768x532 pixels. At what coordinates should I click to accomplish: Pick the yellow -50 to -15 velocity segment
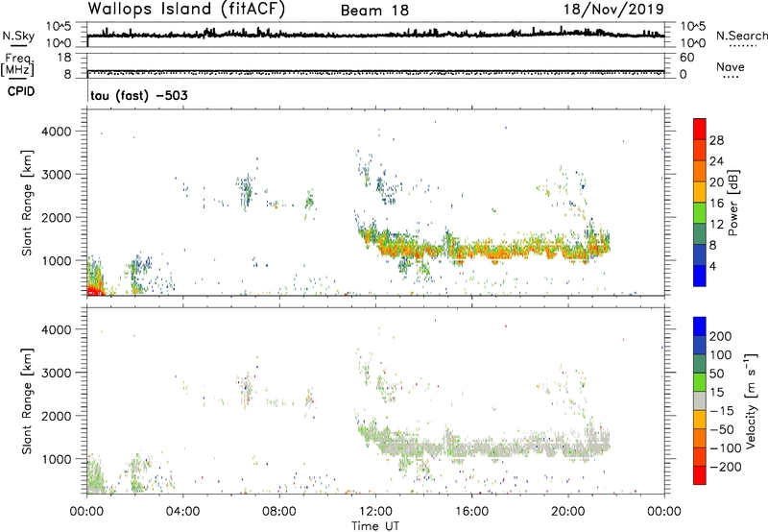click(700, 420)
